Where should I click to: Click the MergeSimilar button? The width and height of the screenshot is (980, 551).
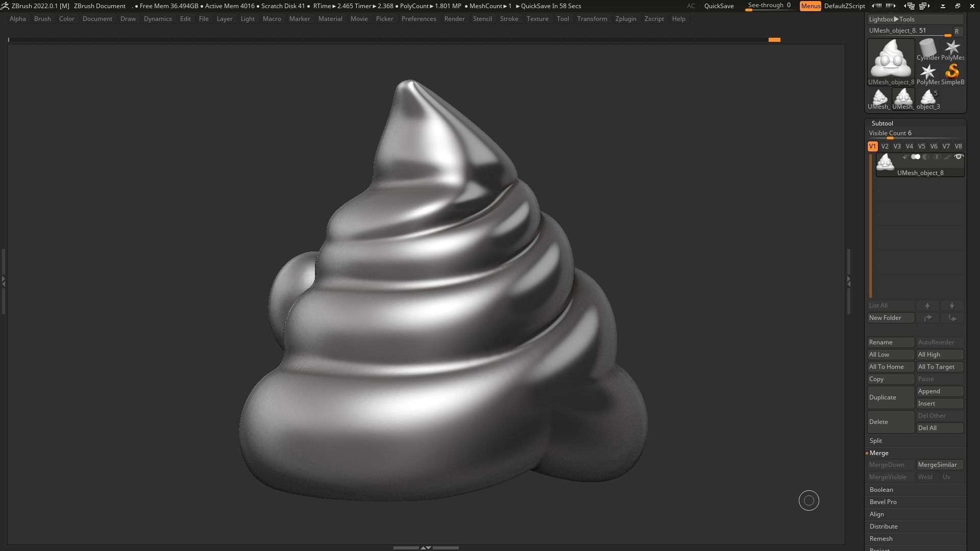tap(940, 465)
